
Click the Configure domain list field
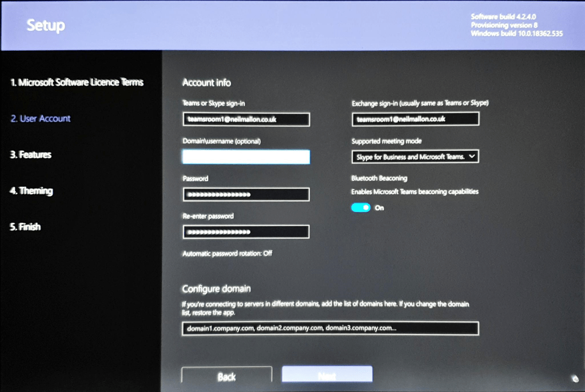click(330, 329)
